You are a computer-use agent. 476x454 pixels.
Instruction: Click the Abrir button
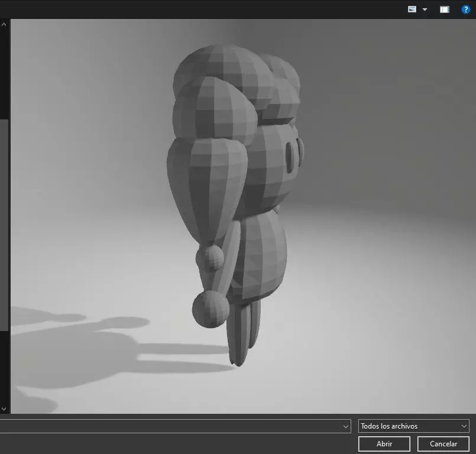click(384, 444)
